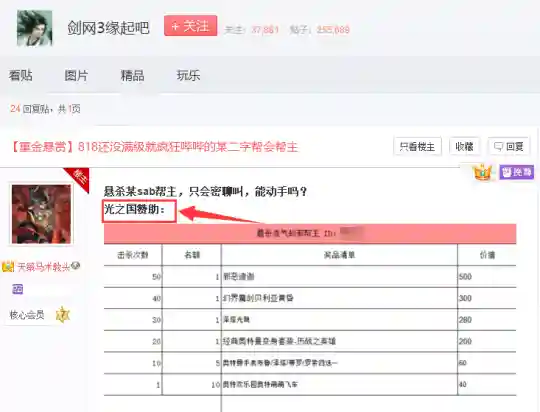Viewport: 540px width, 412px height.
Task: Click the 关注 count 37,881
Action: pos(265,30)
